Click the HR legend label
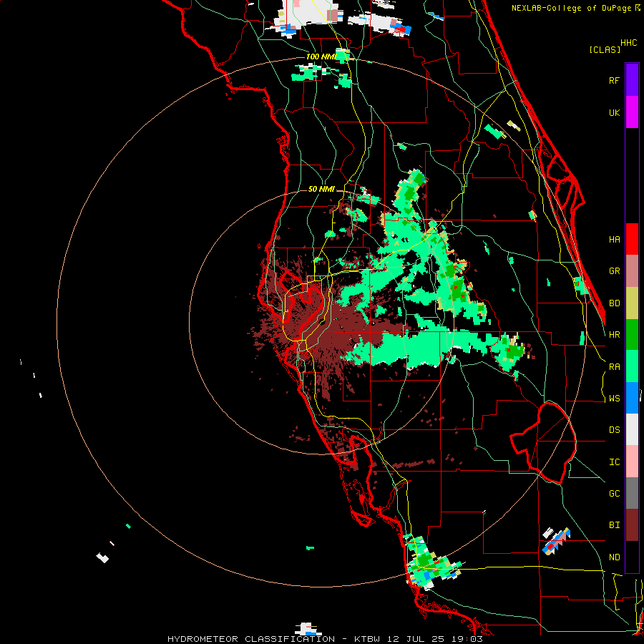644x644 pixels. [x=614, y=335]
